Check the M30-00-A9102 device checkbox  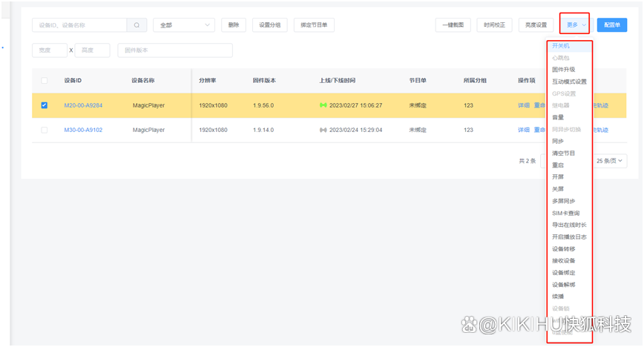point(45,130)
